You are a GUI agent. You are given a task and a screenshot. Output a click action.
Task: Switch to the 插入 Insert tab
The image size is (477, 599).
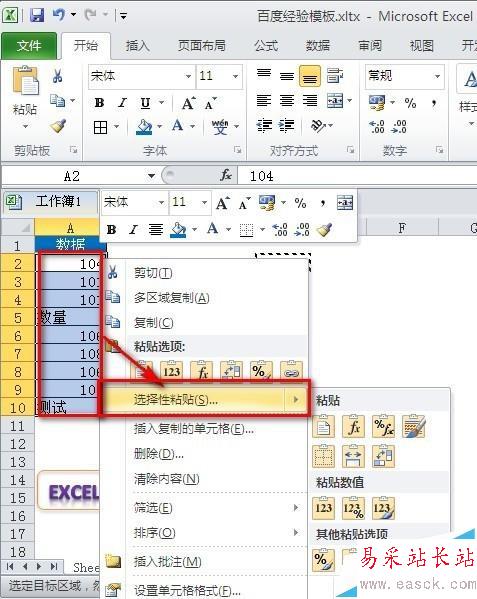pos(138,46)
